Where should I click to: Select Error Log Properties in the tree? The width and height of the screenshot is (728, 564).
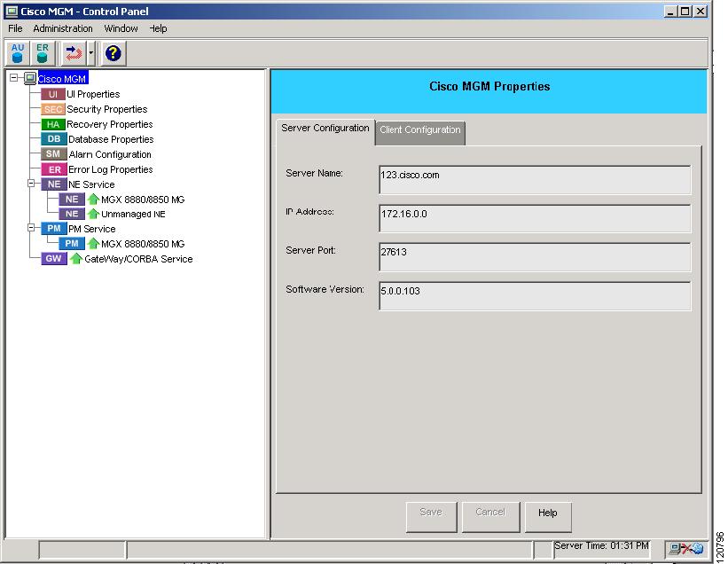(111, 169)
